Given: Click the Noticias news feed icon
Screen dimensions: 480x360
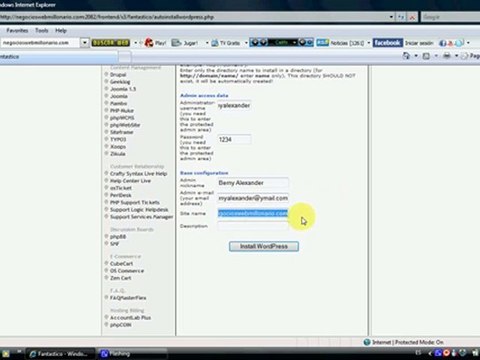Looking at the screenshot, I should tap(322, 42).
